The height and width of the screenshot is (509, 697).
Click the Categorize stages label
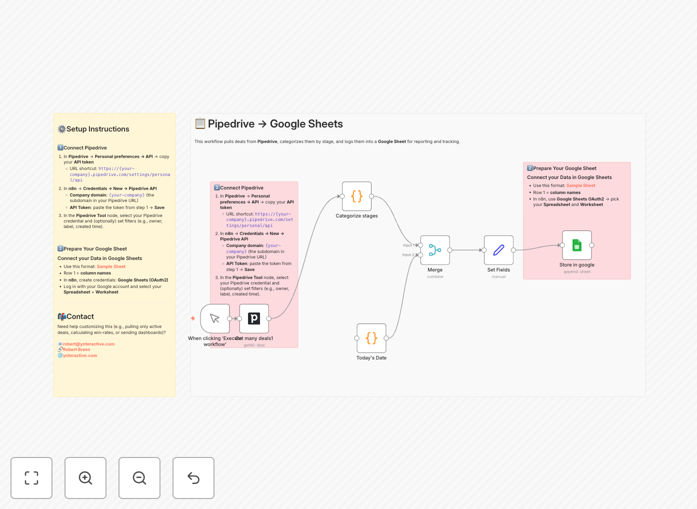pyautogui.click(x=357, y=216)
